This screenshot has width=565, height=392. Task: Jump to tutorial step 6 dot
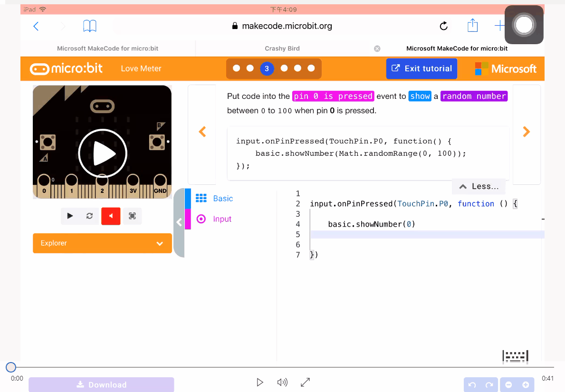pos(311,68)
